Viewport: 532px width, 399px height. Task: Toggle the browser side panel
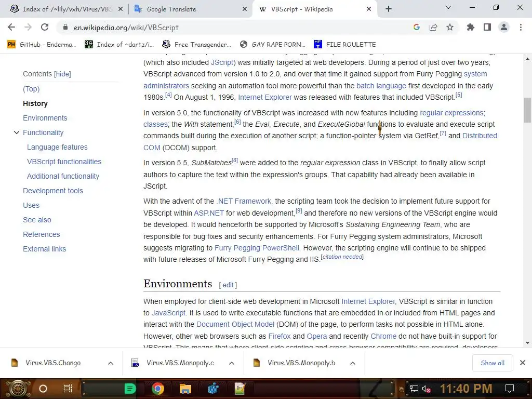[x=487, y=27]
